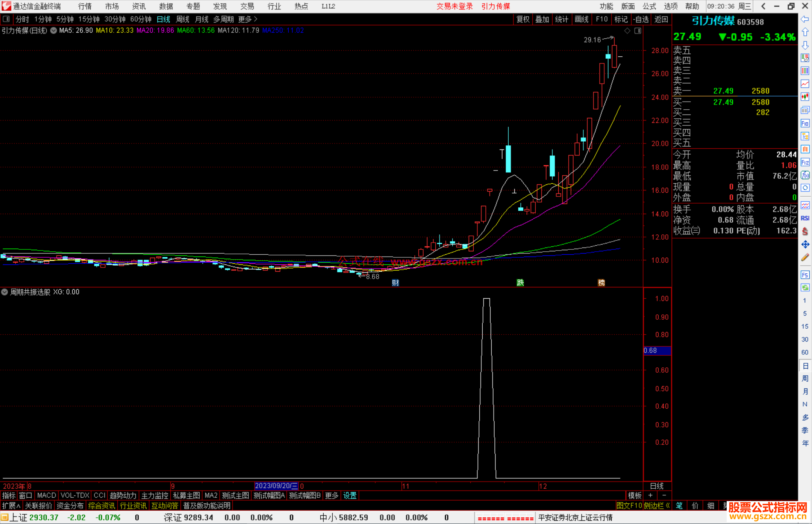The image size is (812, 524).
Task: Toggle the panel icon left of 分时
Action: tap(6, 19)
